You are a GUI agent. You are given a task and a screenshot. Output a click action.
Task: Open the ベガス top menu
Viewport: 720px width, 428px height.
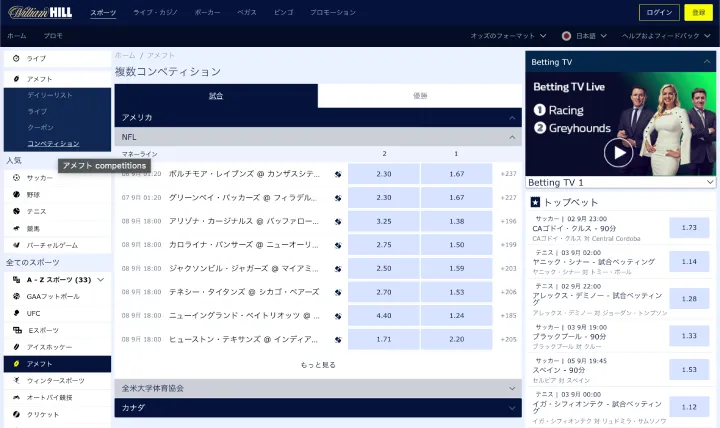click(247, 12)
